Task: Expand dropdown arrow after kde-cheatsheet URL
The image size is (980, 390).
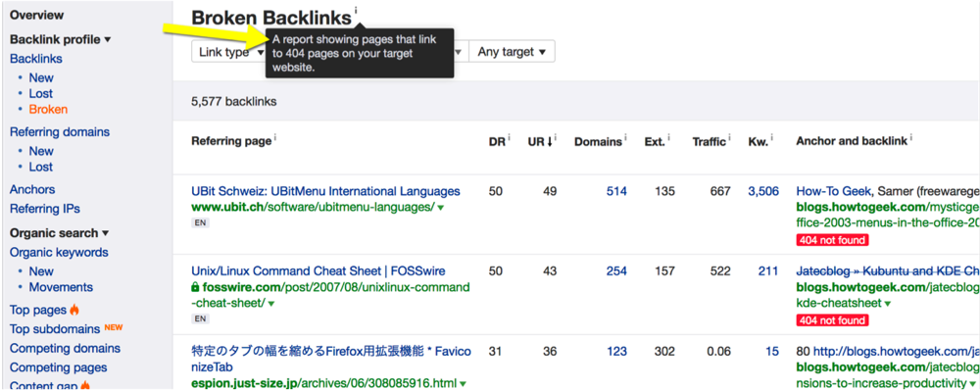Action: click(888, 303)
